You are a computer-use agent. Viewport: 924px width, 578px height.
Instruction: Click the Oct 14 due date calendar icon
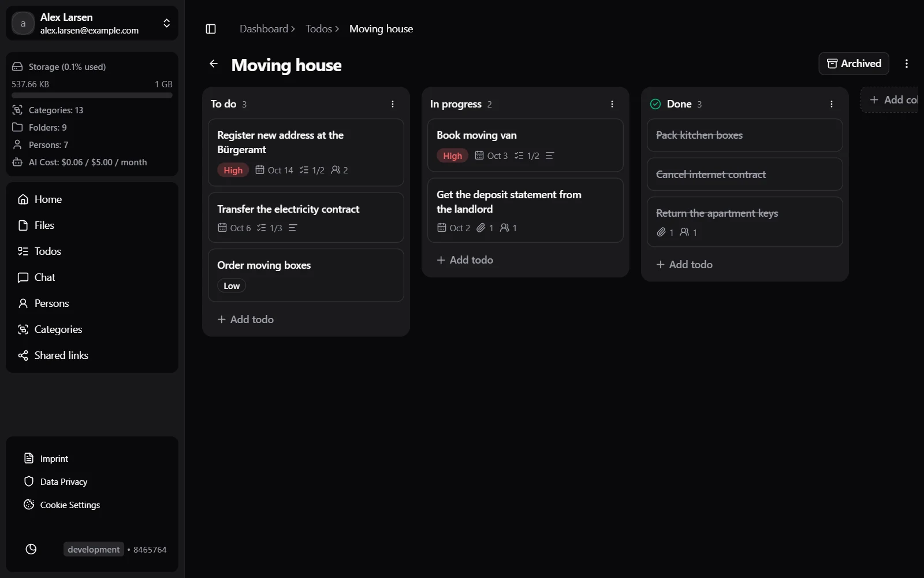[x=260, y=170]
